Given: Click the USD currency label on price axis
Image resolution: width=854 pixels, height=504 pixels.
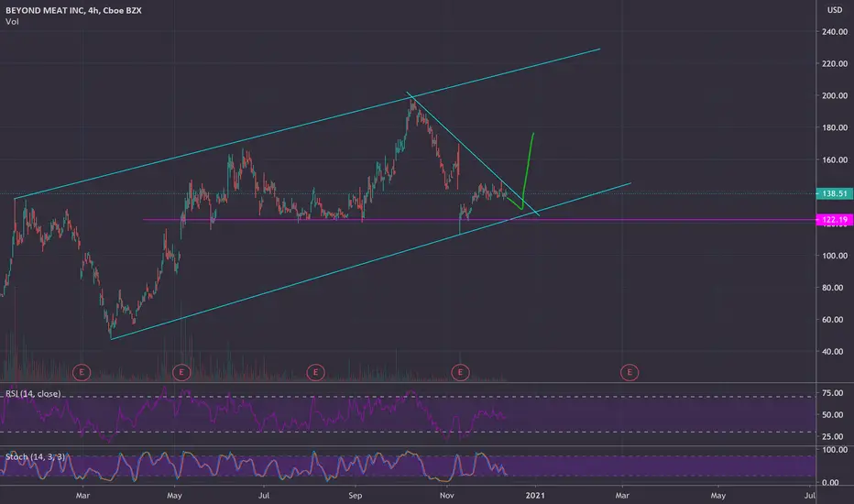Looking at the screenshot, I should coord(835,10).
